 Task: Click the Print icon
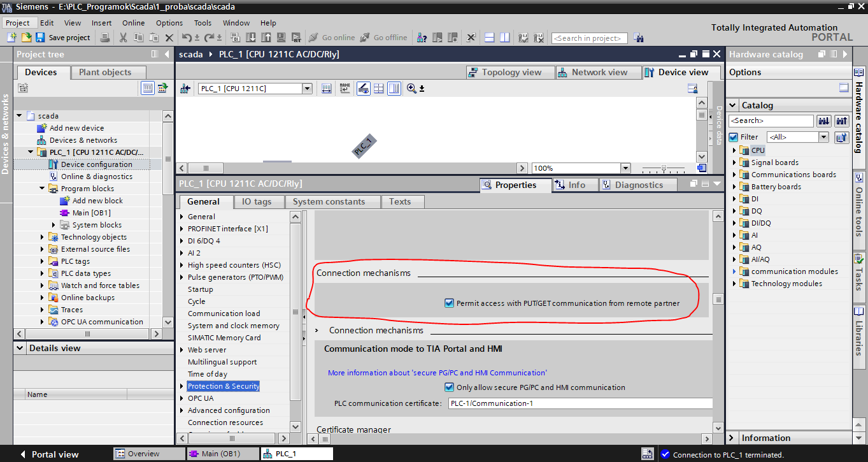click(x=105, y=38)
